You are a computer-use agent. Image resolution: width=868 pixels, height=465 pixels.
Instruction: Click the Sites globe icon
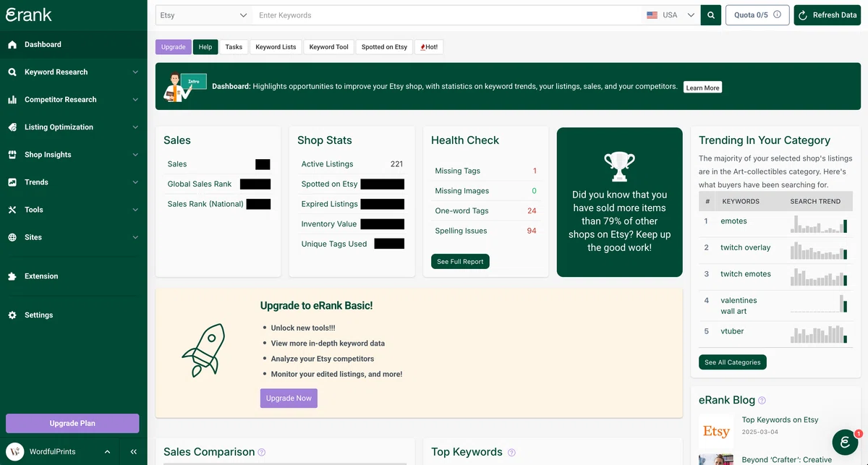[12, 237]
